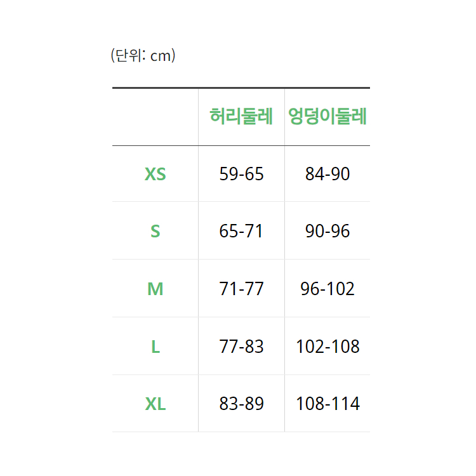Click the 96-102 hip measurement cell
The height and width of the screenshot is (476, 476).
point(327,289)
